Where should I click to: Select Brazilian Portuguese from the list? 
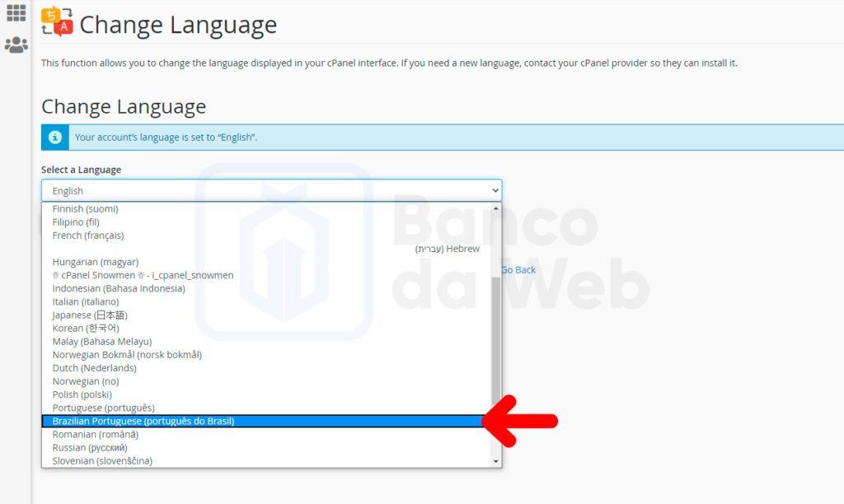coord(143,421)
